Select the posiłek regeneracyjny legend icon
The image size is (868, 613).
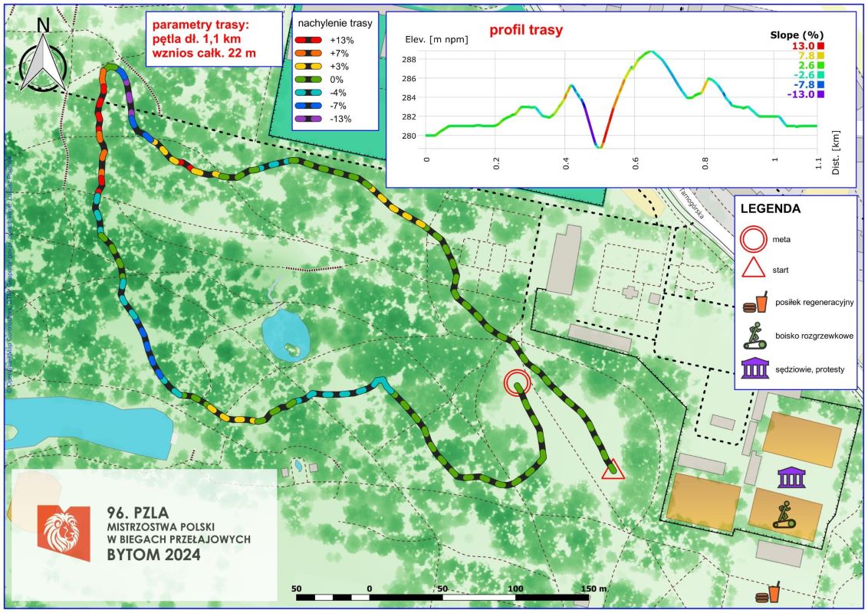[x=755, y=302]
